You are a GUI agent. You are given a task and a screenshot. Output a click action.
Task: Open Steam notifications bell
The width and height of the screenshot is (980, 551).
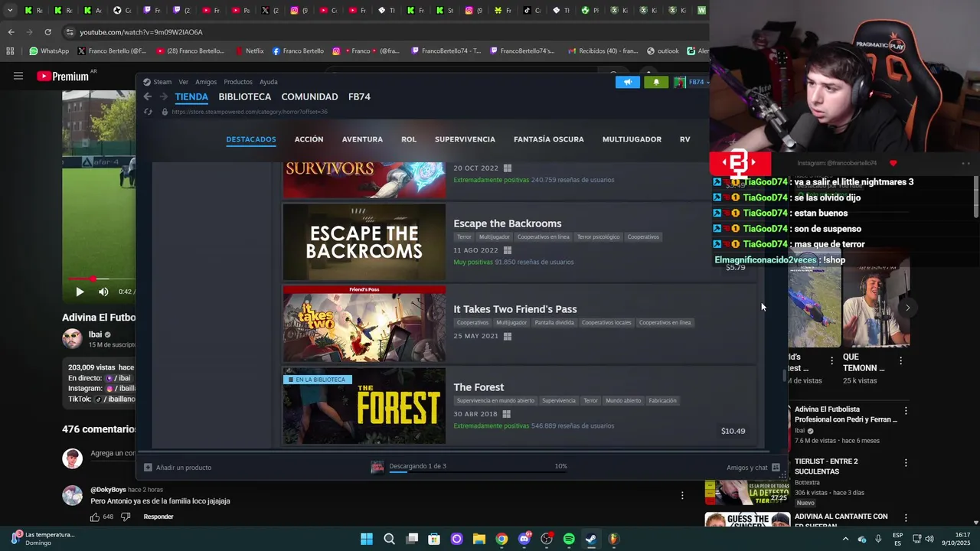tap(656, 82)
